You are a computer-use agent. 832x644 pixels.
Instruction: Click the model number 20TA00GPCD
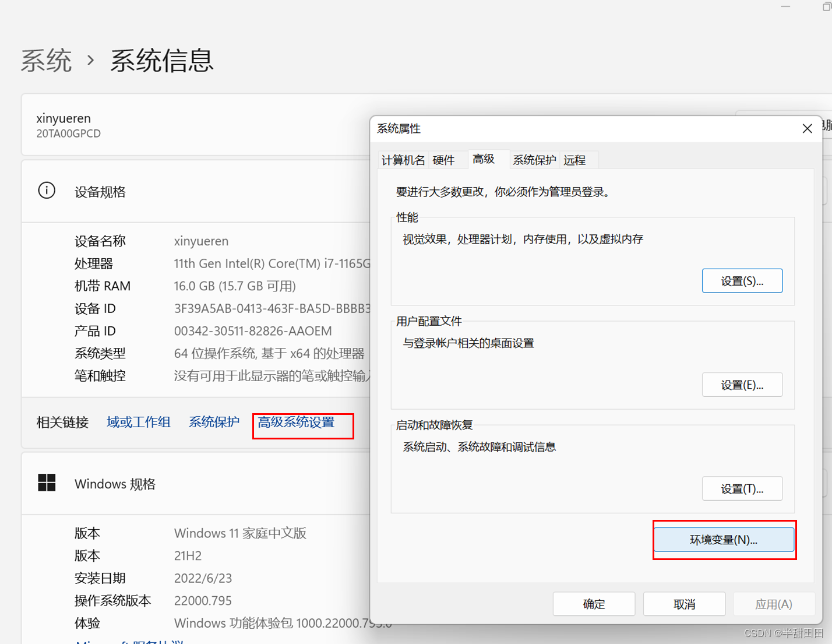[x=68, y=133]
